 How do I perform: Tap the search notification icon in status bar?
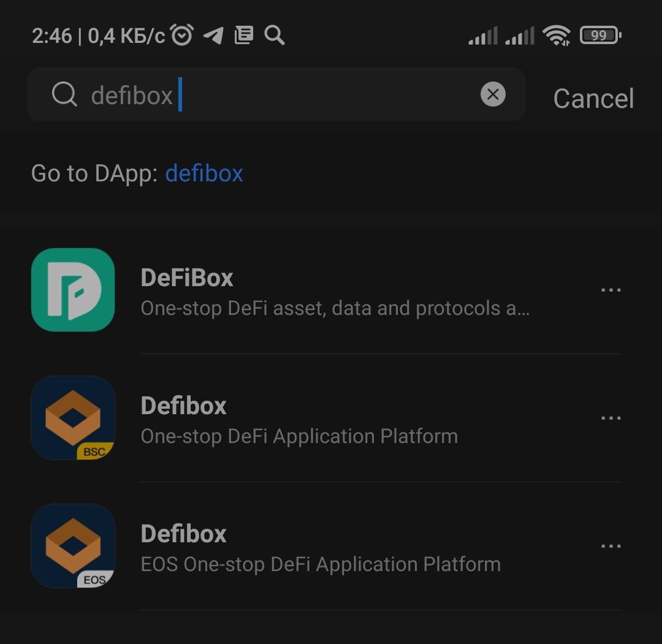[x=275, y=36]
